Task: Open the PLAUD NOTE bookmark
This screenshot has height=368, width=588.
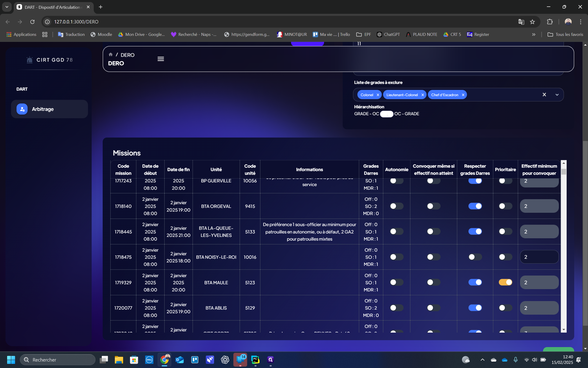Action: [x=421, y=34]
